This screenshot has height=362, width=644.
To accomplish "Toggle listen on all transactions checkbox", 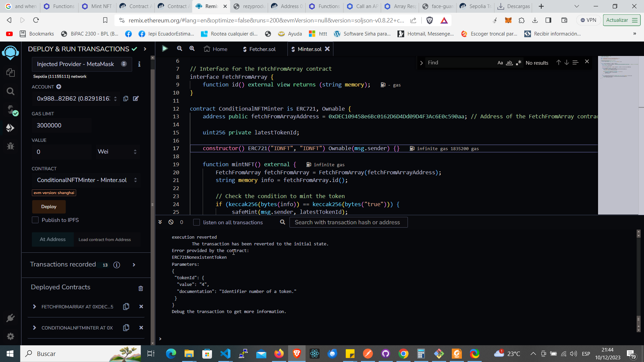I will pyautogui.click(x=197, y=222).
